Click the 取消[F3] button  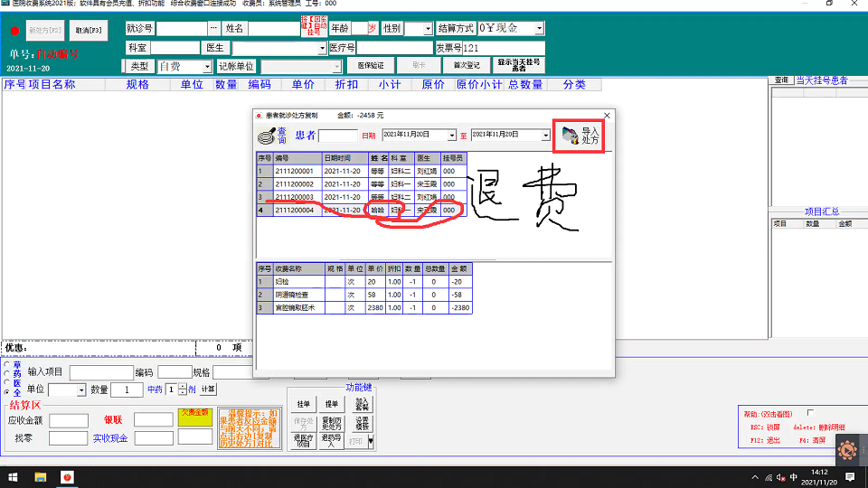89,31
